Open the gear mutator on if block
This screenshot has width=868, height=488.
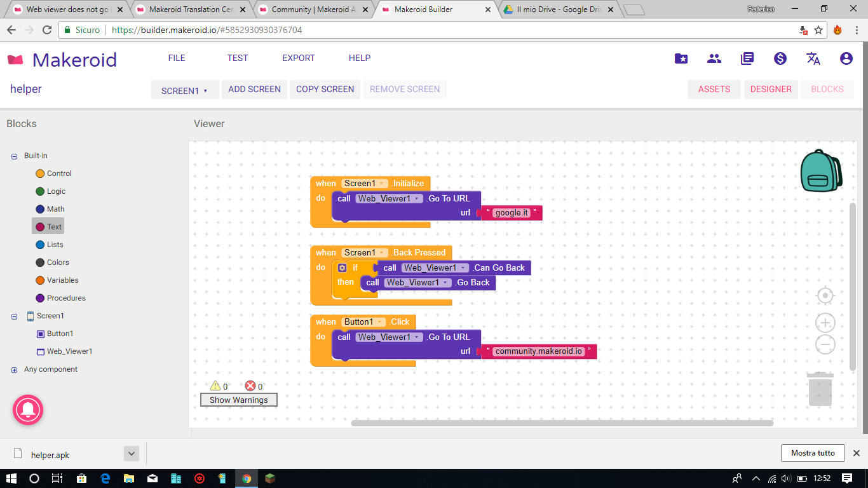pos(342,268)
